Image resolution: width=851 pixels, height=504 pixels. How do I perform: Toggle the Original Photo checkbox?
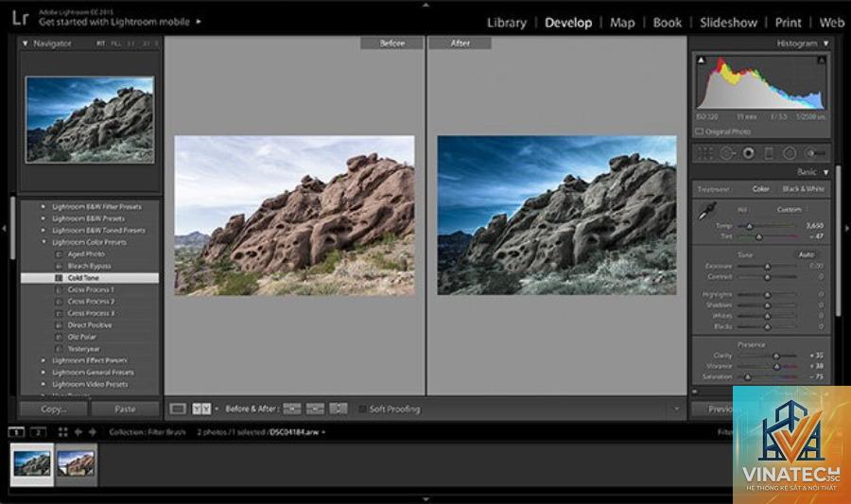699,131
